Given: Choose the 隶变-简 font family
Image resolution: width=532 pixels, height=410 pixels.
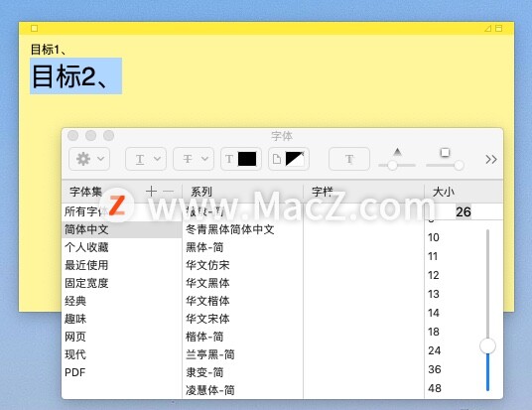Looking at the screenshot, I should coord(242,372).
